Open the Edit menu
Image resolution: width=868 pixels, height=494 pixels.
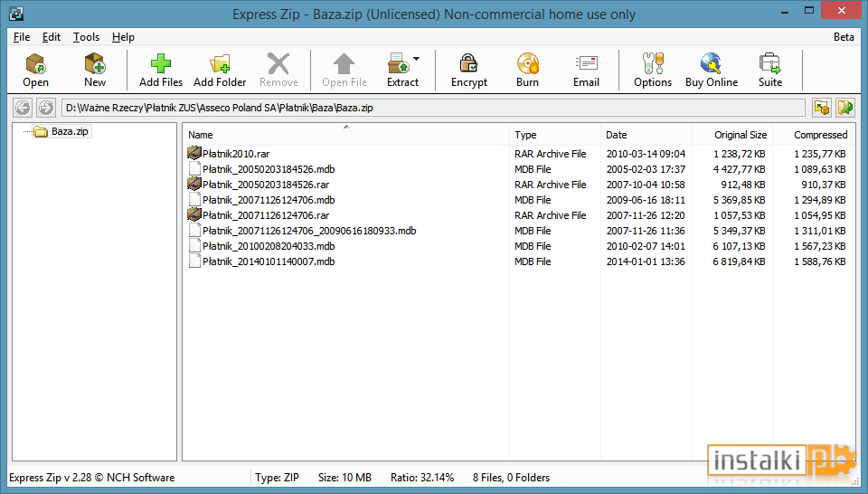pyautogui.click(x=52, y=37)
